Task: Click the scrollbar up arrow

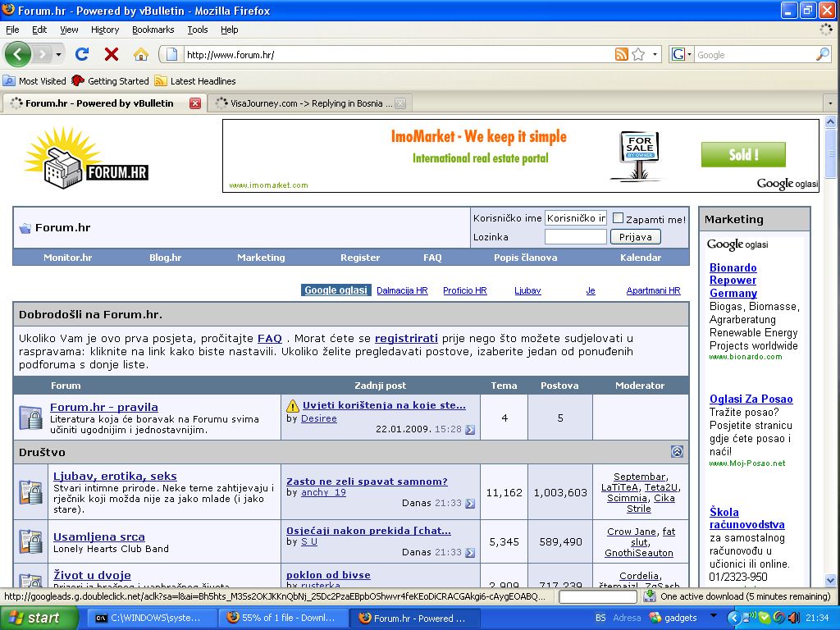Action: (830, 121)
